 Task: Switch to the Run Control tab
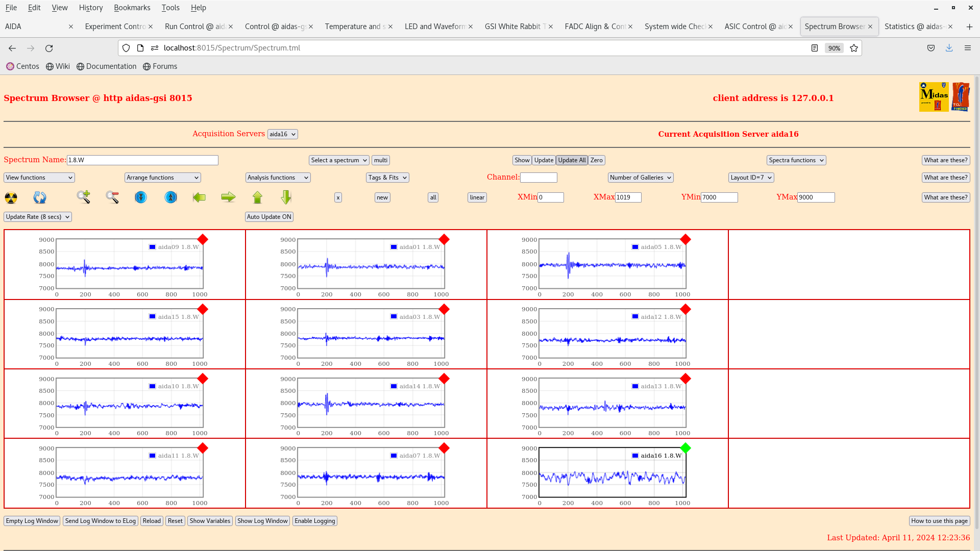click(195, 27)
